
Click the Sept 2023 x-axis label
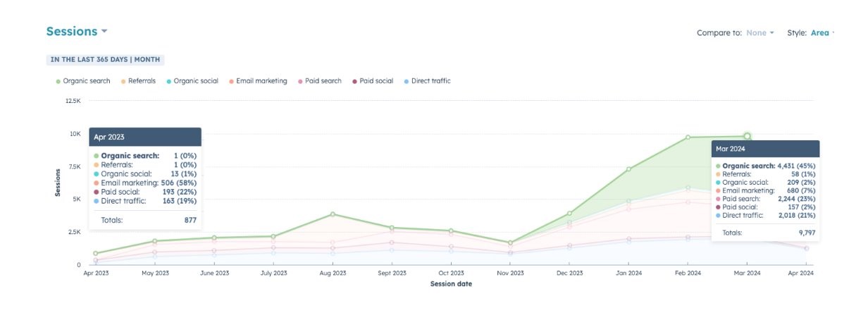392,273
